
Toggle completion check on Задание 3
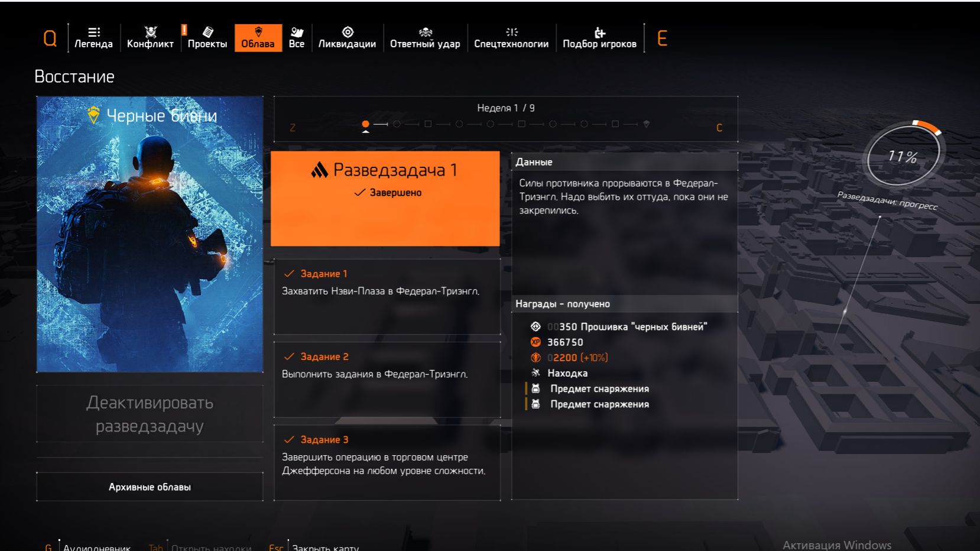click(289, 439)
